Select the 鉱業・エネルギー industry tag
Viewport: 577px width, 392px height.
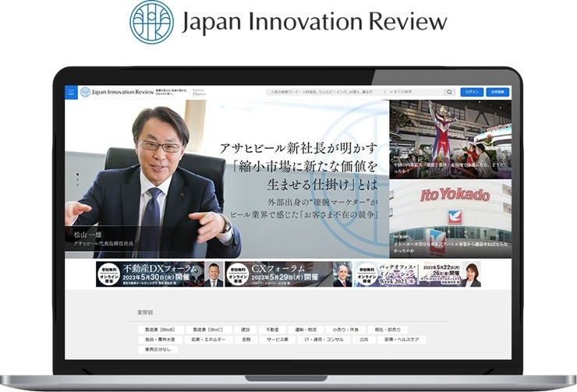coord(209,340)
